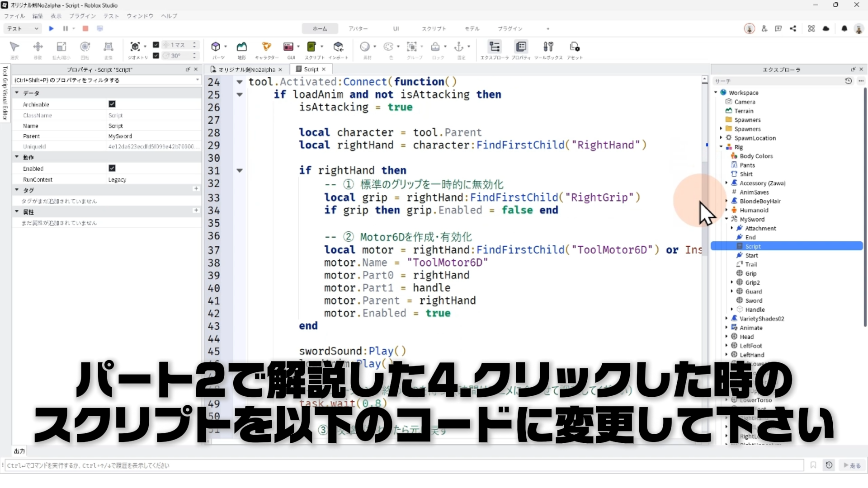The height and width of the screenshot is (488, 868).
Task: Click the Parts (パーツ) cube icon
Action: coord(216,47)
